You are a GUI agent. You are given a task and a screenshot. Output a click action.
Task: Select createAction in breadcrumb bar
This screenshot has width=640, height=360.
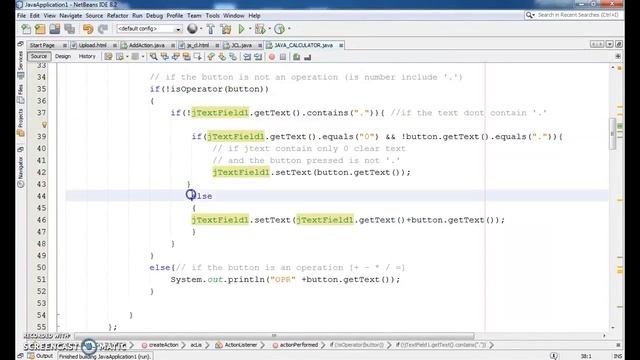160,345
